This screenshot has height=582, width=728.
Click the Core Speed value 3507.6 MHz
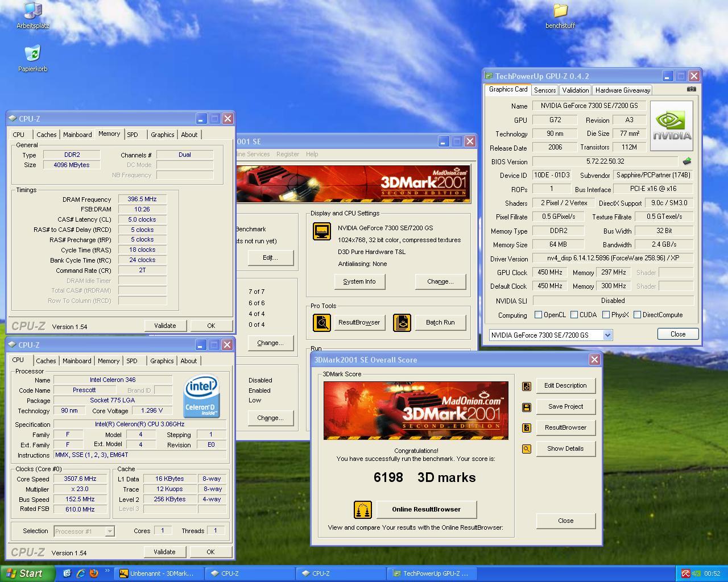point(80,479)
